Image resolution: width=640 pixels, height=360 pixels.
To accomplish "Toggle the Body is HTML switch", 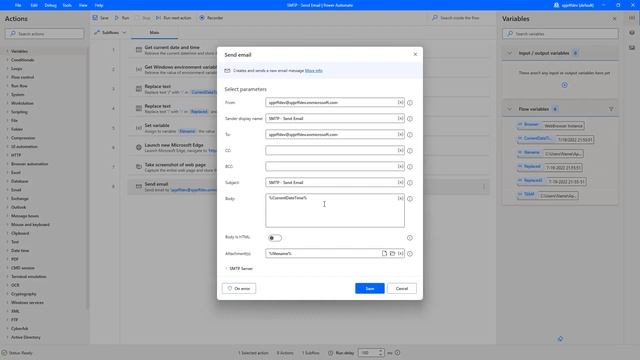I will pyautogui.click(x=275, y=238).
